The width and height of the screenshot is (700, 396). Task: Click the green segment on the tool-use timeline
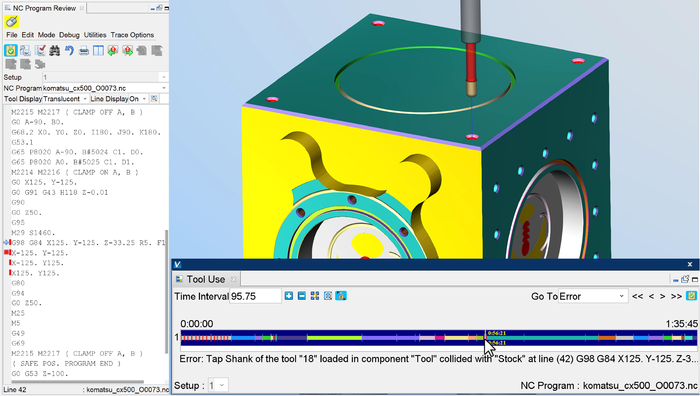[334, 338]
